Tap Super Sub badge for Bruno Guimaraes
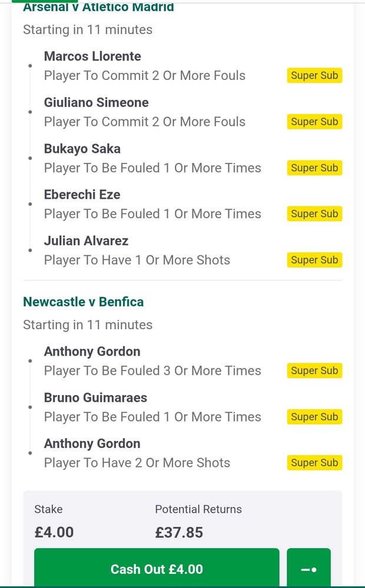Image resolution: width=365 pixels, height=588 pixels. click(314, 417)
